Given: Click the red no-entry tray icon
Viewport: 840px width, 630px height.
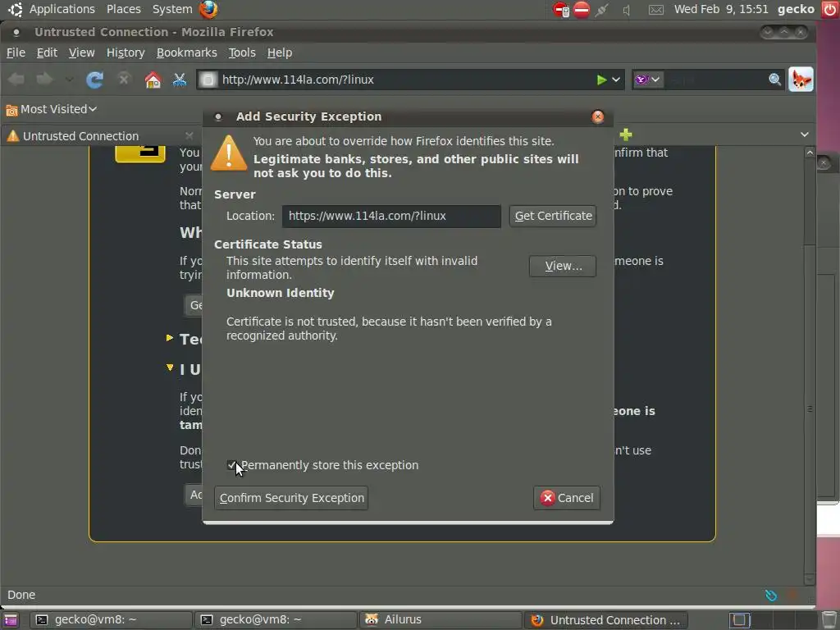Looking at the screenshot, I should point(582,10).
